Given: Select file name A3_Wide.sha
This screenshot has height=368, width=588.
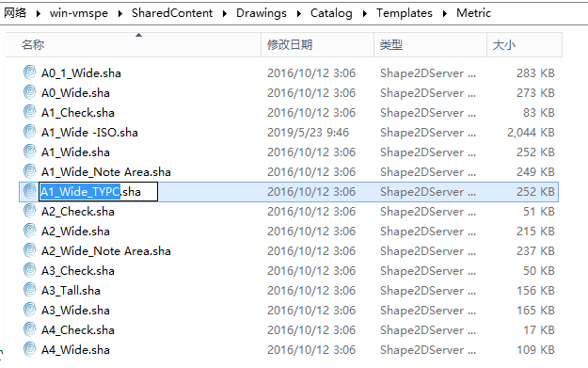Looking at the screenshot, I should point(75,311).
